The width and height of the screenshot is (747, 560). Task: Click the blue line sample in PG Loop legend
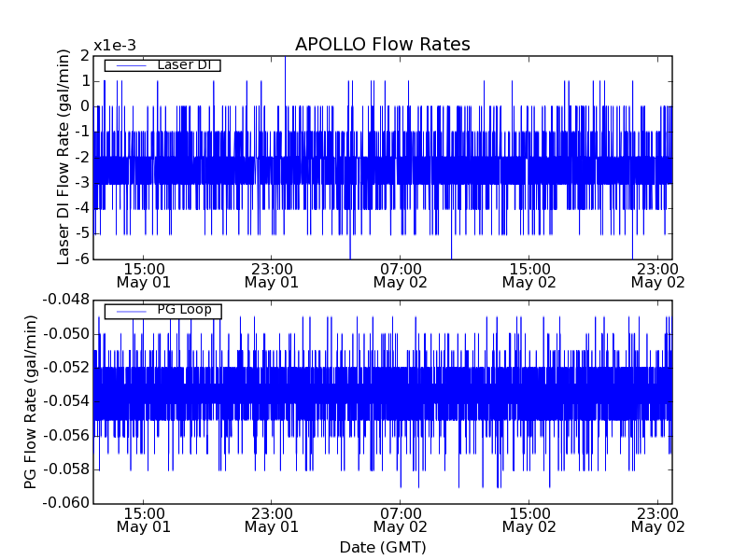pos(129,311)
